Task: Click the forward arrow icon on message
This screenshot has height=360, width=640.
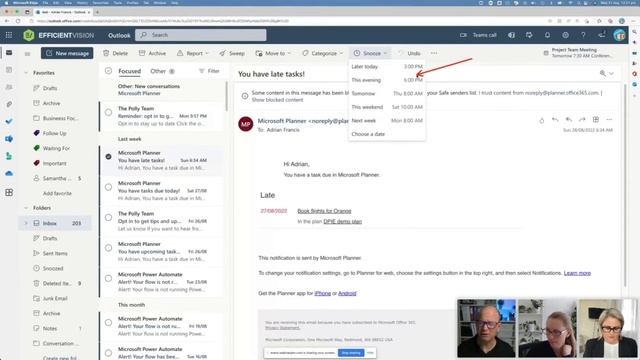Action: 582,120
